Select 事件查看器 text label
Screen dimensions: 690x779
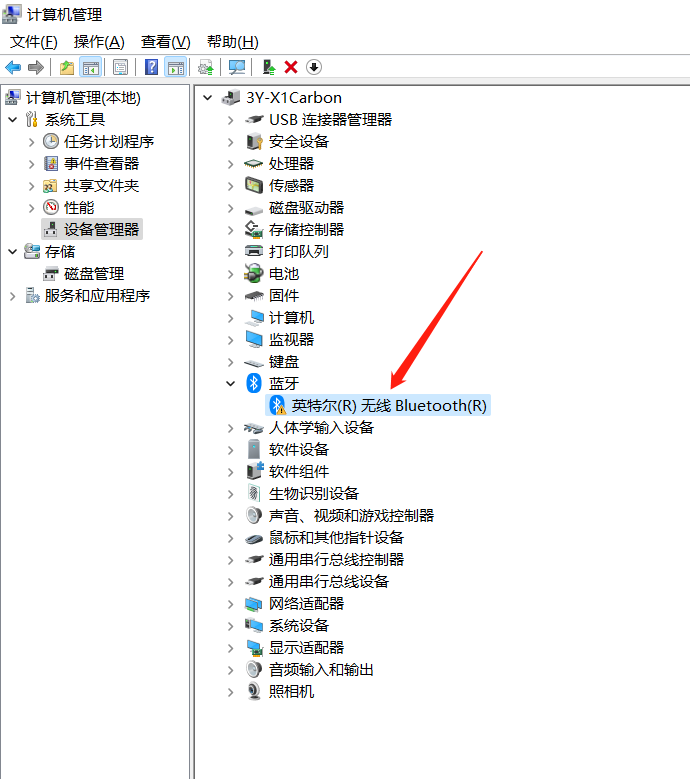[101, 163]
